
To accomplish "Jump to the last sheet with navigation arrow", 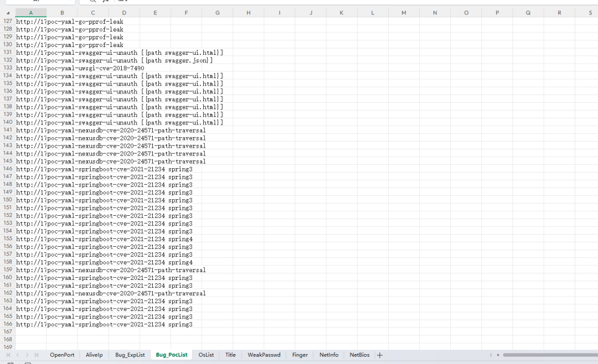I will pyautogui.click(x=36, y=355).
